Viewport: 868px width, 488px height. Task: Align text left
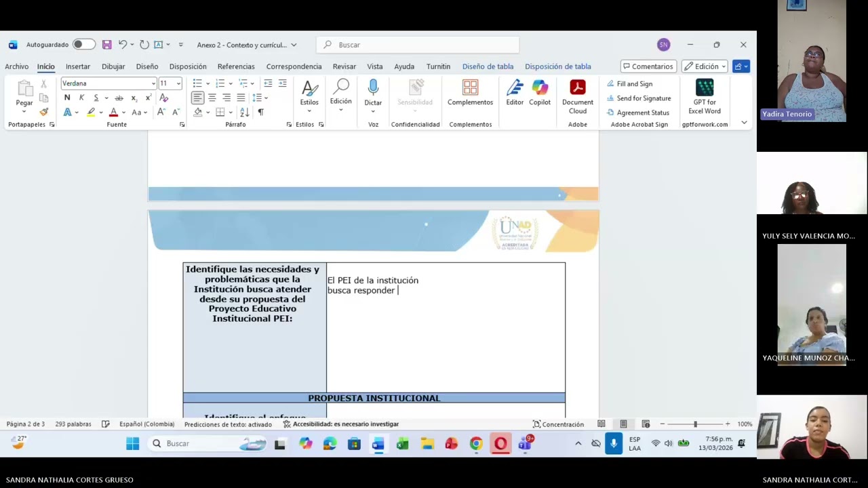[197, 98]
